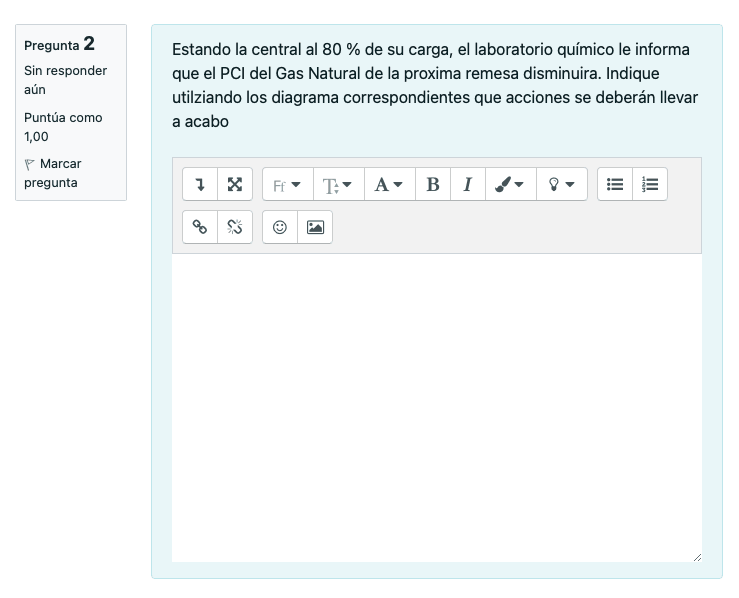Switch editor to fullscreen mode
The image size is (739, 598).
pyautogui.click(x=235, y=184)
